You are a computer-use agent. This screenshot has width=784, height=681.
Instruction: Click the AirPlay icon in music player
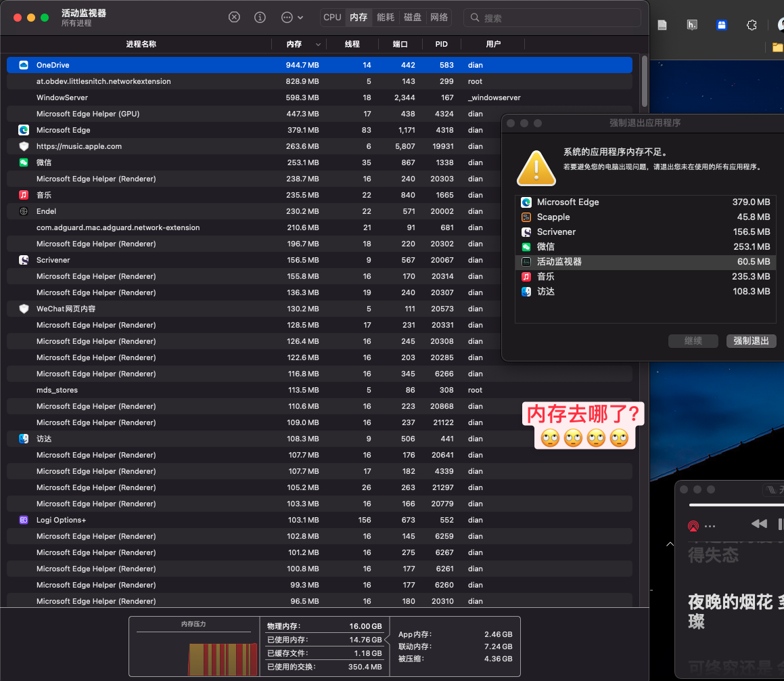click(x=693, y=525)
